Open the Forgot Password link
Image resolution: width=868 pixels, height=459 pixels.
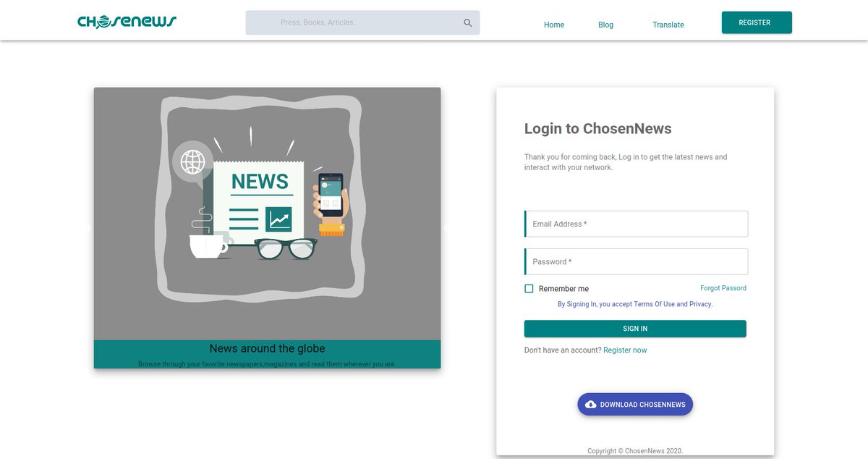point(723,288)
